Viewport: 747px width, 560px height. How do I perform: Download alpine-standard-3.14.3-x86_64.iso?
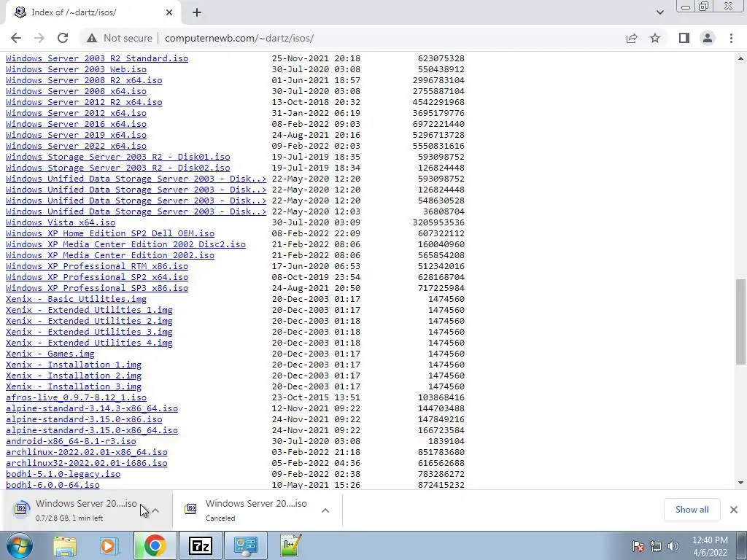[x=91, y=408]
